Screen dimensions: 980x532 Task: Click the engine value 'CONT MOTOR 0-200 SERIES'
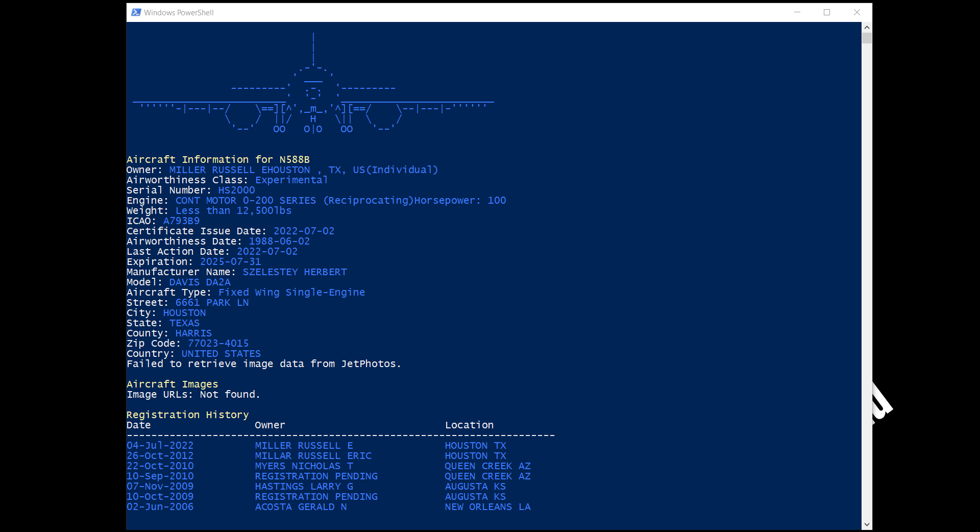pyautogui.click(x=246, y=201)
